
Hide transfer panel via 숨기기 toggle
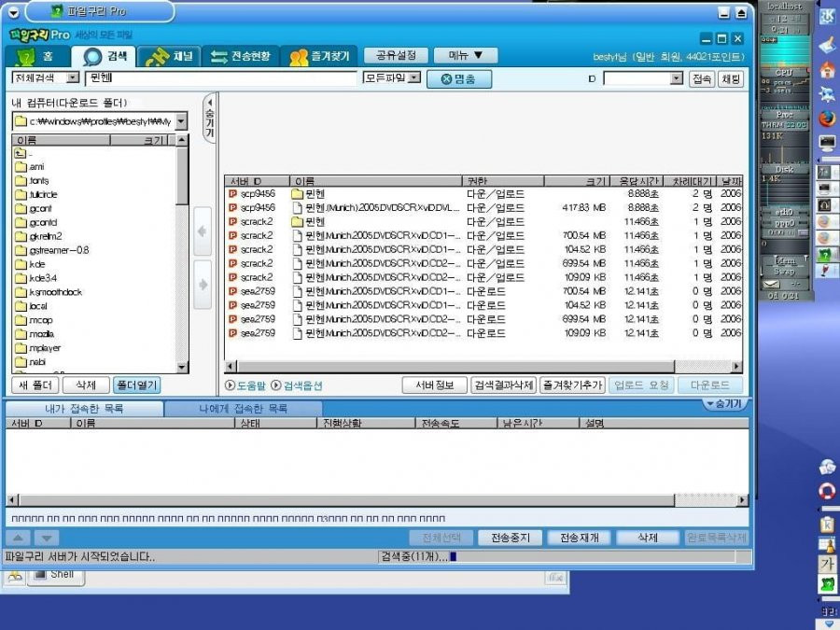[724, 404]
